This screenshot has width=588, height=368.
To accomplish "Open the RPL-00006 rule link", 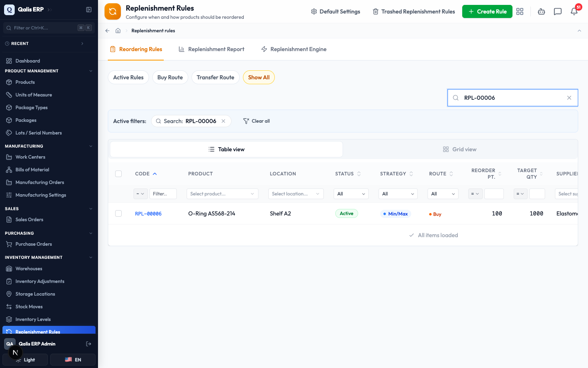I will click(148, 214).
